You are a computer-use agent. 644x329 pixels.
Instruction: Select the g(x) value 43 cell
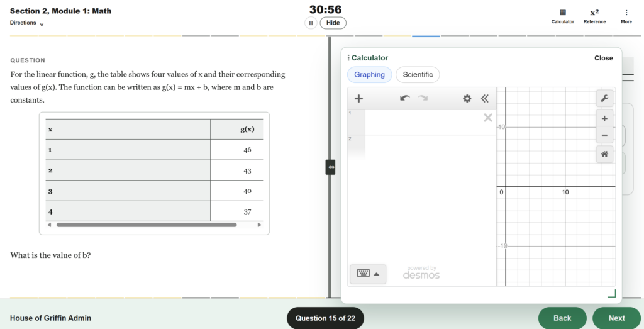[x=236, y=170]
